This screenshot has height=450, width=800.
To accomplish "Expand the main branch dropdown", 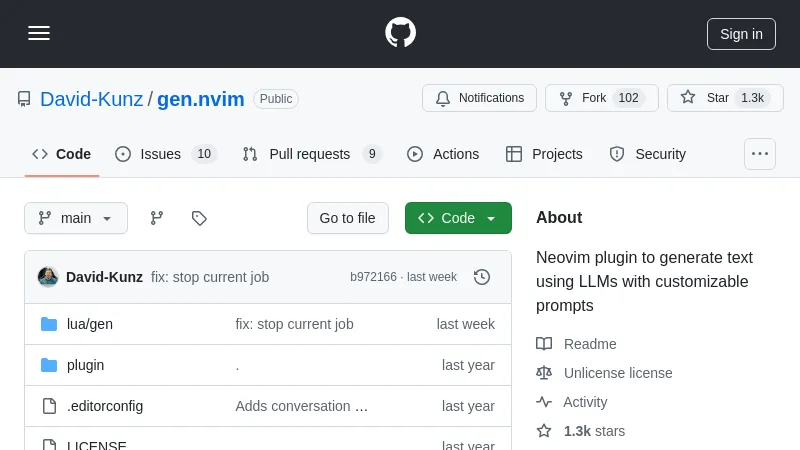I will [76, 218].
